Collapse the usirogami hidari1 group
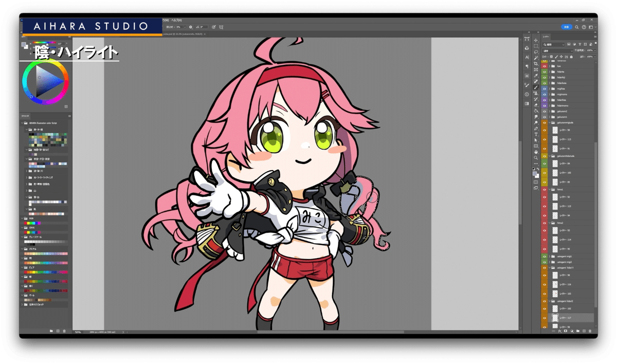Image resolution: width=617 pixels, height=364 pixels. [x=550, y=268]
